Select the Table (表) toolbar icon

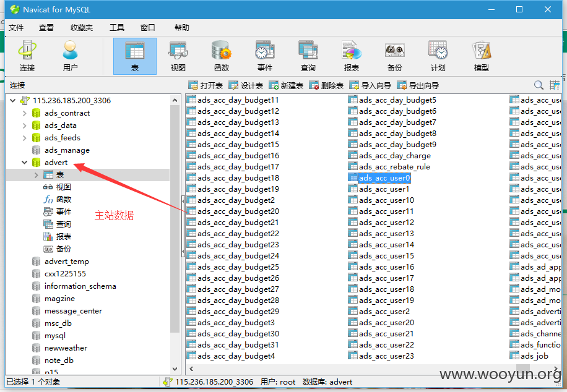pos(135,56)
